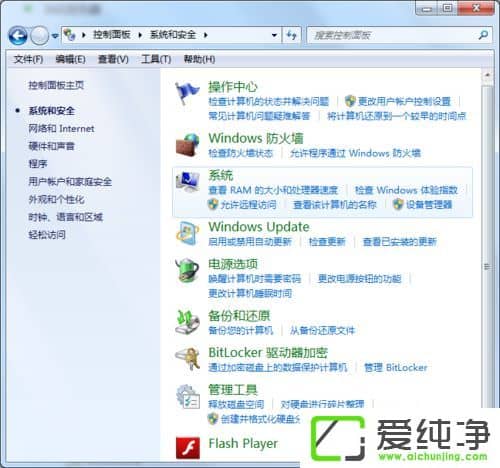Open the Windows Firewall icon

click(x=188, y=145)
